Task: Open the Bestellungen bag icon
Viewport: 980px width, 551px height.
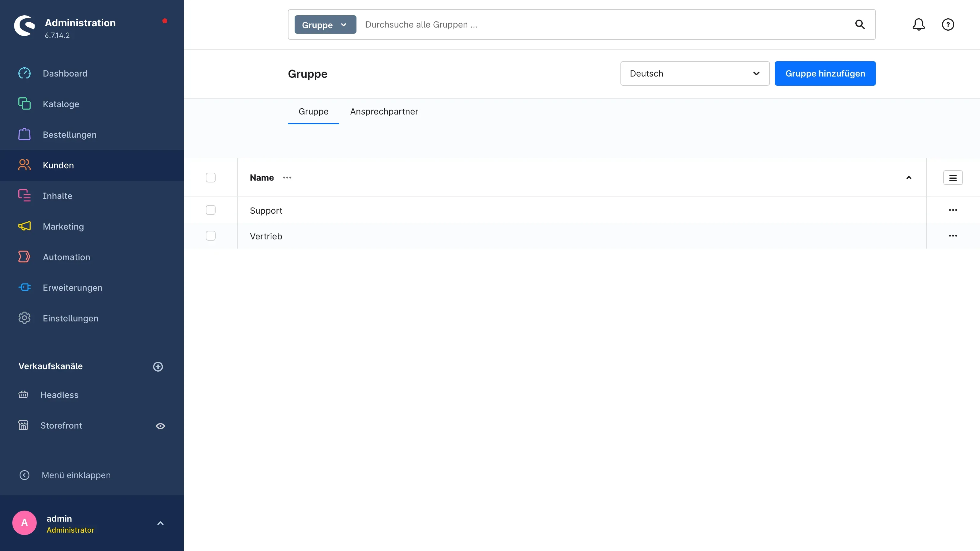Action: click(x=24, y=134)
